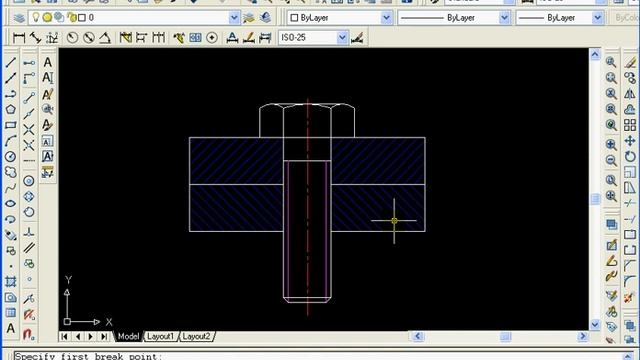This screenshot has height=360, width=640.
Task: Click the Zoom In magnifier icon
Action: coord(611,144)
